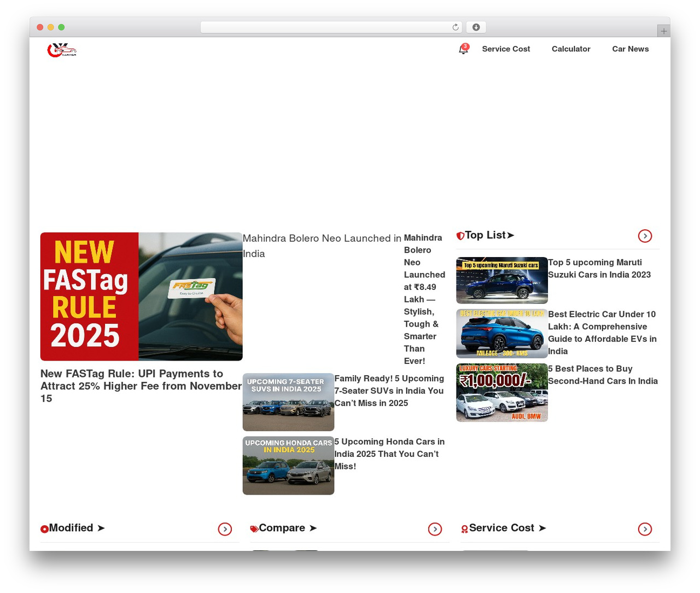Open Calculator menu item

pos(571,49)
